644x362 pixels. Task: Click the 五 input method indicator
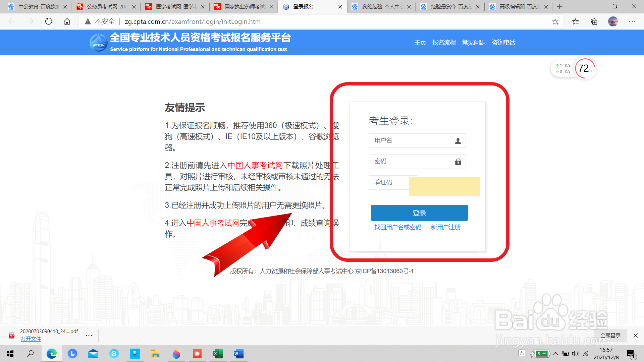(x=522, y=353)
